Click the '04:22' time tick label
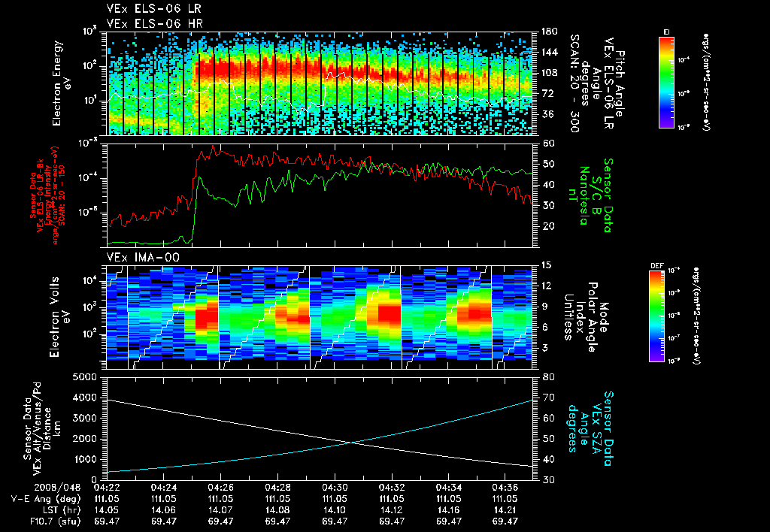 coord(107,488)
